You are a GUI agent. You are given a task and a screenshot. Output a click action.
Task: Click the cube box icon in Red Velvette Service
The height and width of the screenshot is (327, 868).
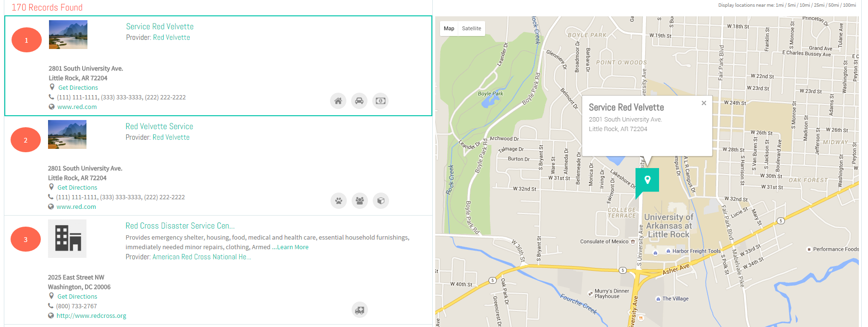[381, 201]
